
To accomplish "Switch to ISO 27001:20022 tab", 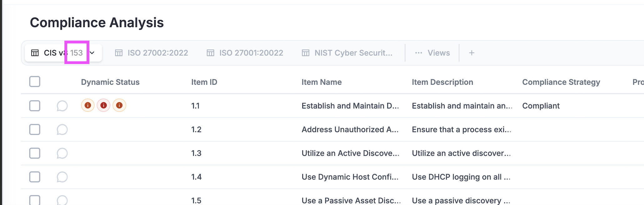I will tap(245, 53).
